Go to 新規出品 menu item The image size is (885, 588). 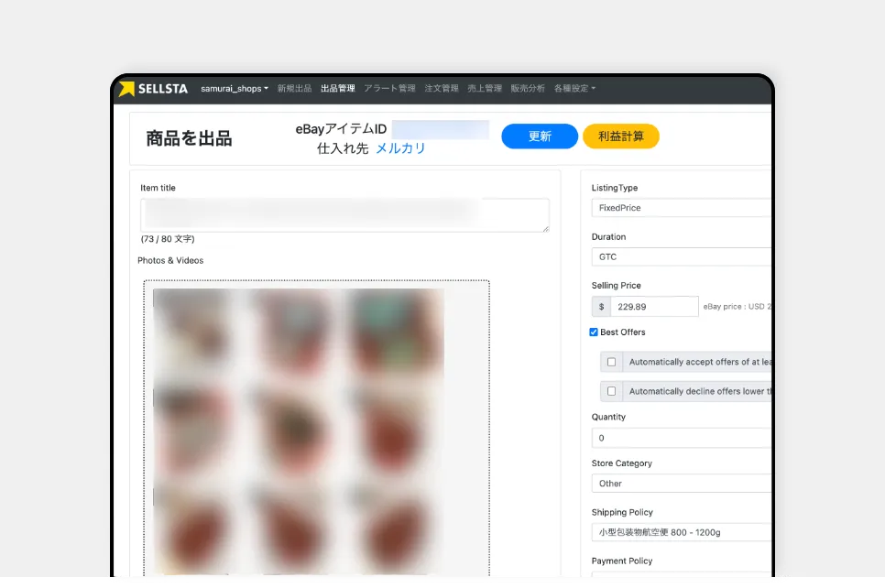pos(294,89)
